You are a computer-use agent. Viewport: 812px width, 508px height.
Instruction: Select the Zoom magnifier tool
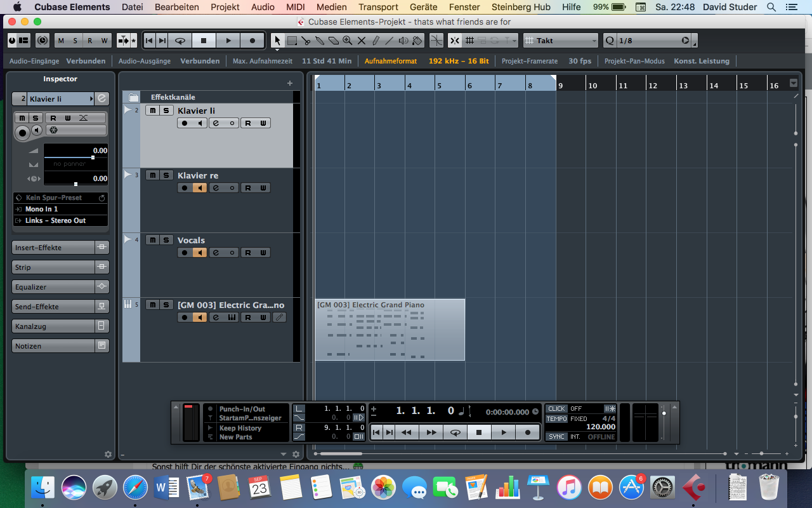[348, 41]
